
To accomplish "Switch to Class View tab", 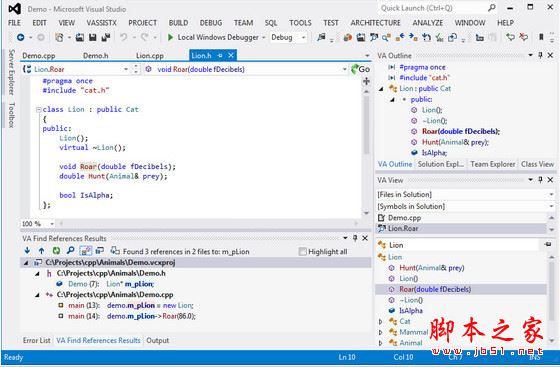I will 537,164.
